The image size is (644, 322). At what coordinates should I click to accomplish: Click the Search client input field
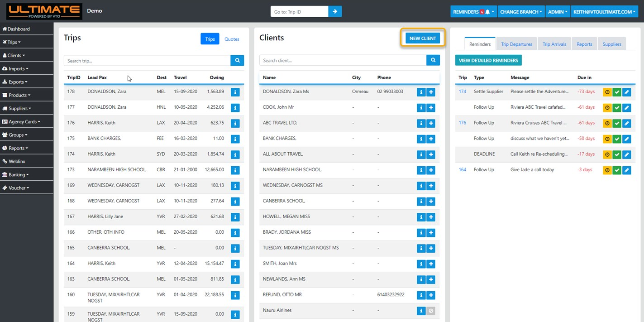pos(343,60)
